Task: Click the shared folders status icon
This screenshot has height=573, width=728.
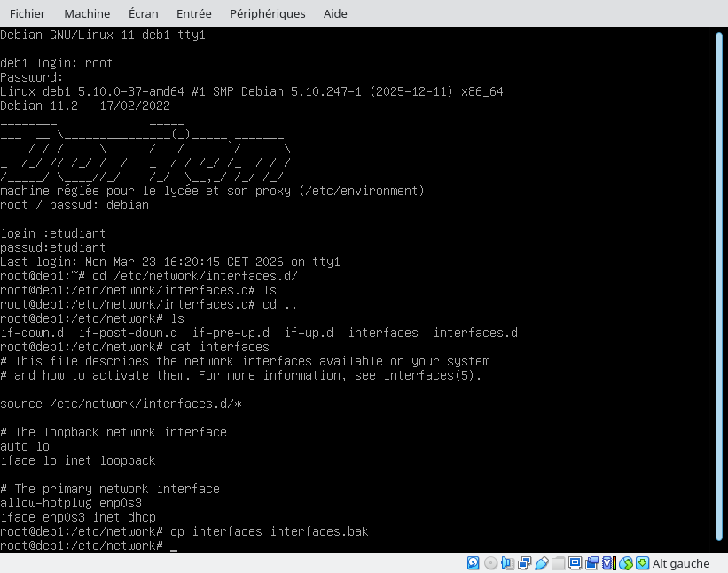Action: point(558,563)
